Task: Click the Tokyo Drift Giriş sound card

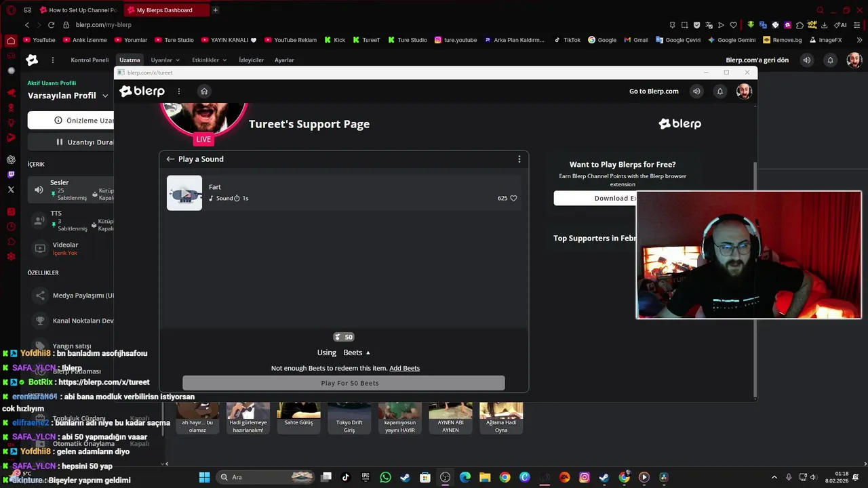Action: (x=349, y=418)
